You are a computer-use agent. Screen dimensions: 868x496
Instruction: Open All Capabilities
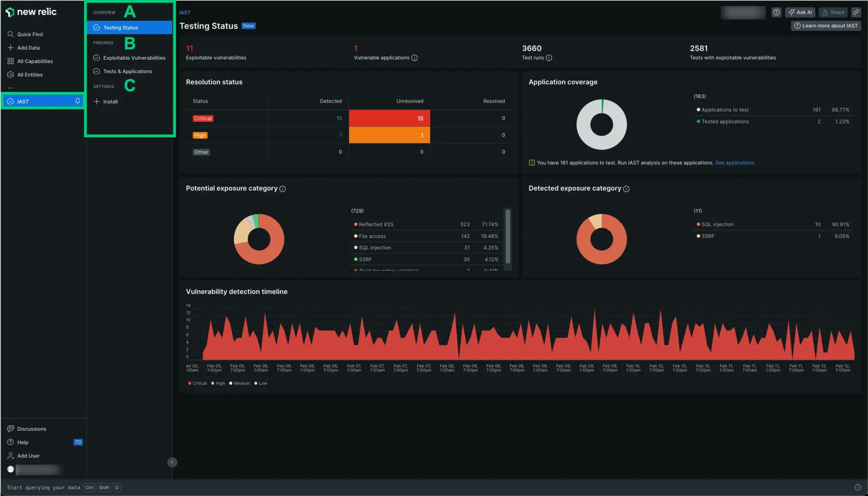point(30,61)
